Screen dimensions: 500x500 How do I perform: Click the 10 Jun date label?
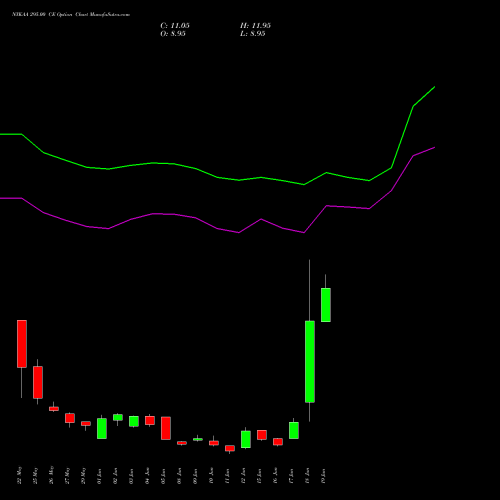[211, 476]
